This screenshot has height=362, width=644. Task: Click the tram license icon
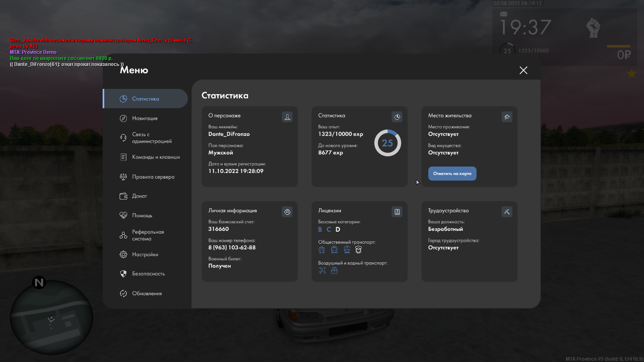click(x=347, y=250)
